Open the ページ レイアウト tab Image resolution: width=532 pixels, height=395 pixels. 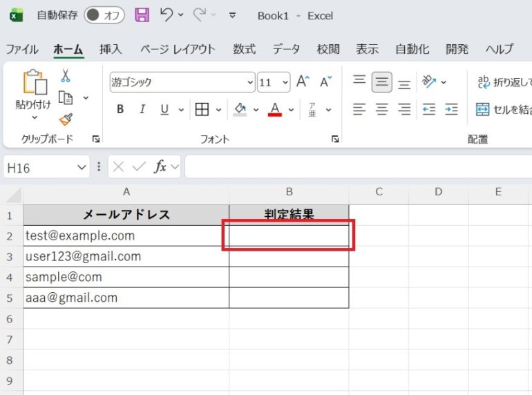pyautogui.click(x=178, y=49)
